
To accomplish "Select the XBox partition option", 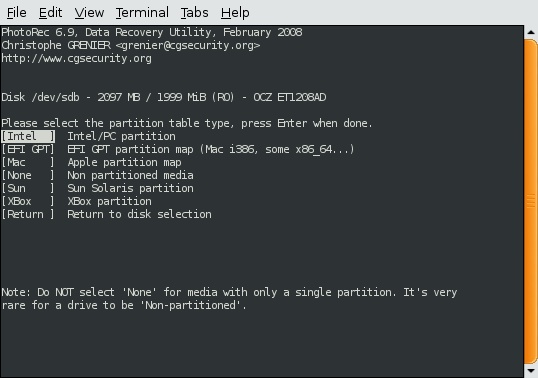I will [28, 201].
